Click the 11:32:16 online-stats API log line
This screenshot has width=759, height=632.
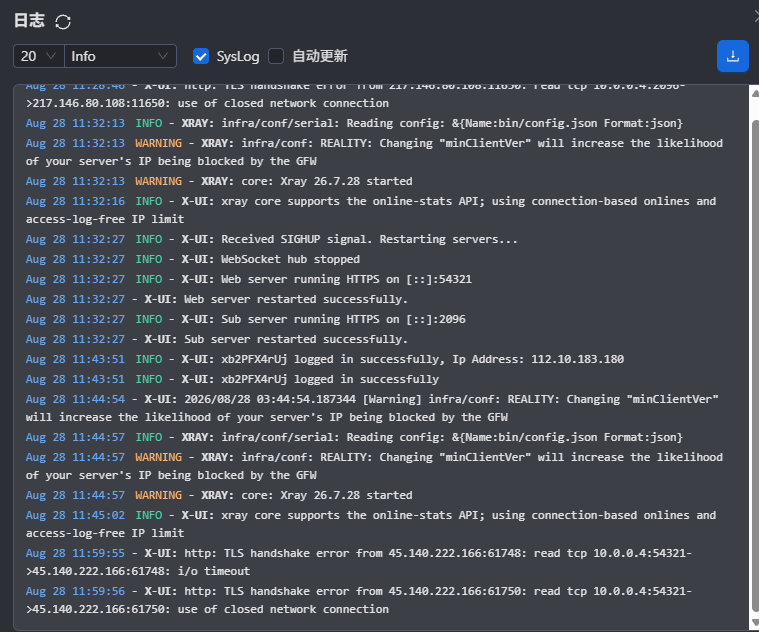[x=371, y=211]
